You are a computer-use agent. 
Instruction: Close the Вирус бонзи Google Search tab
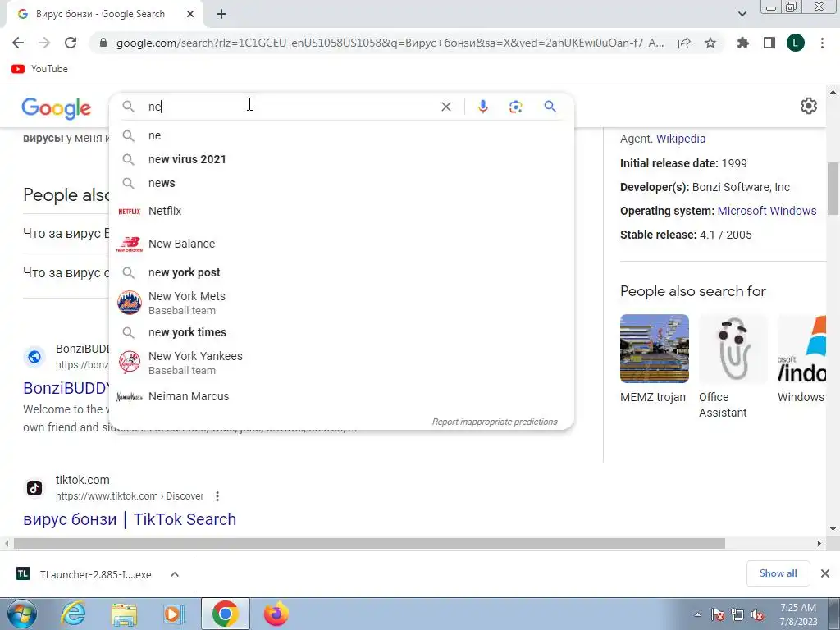[x=190, y=15]
